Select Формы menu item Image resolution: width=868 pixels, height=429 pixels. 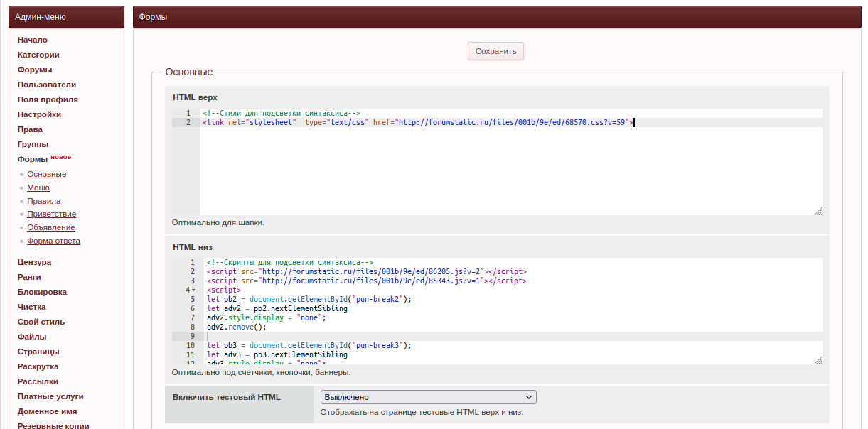click(x=33, y=159)
